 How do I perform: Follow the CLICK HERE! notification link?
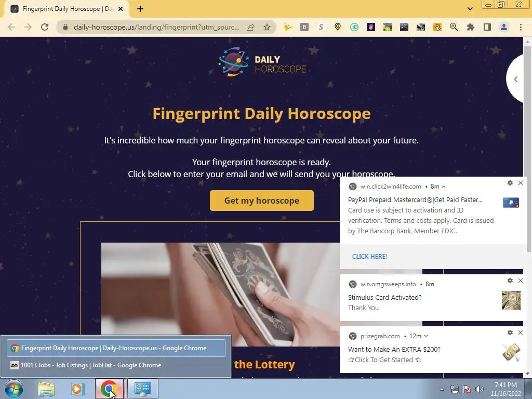point(369,257)
